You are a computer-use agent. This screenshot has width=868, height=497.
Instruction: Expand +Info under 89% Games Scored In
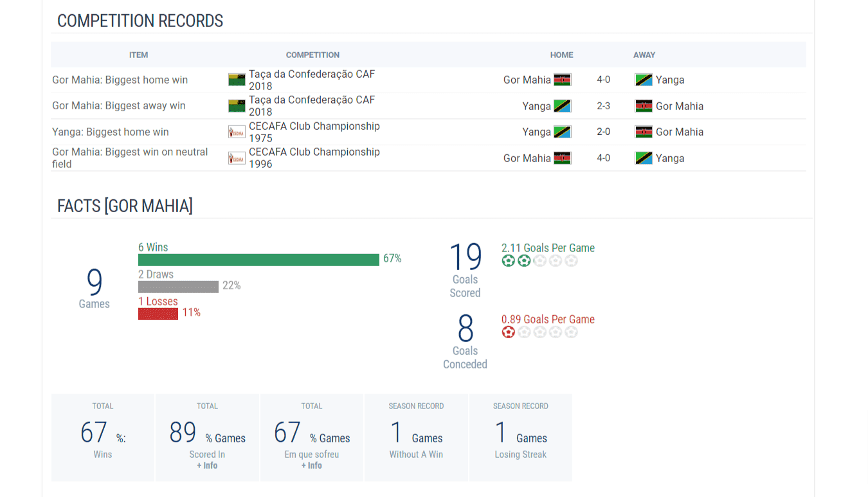pyautogui.click(x=207, y=465)
